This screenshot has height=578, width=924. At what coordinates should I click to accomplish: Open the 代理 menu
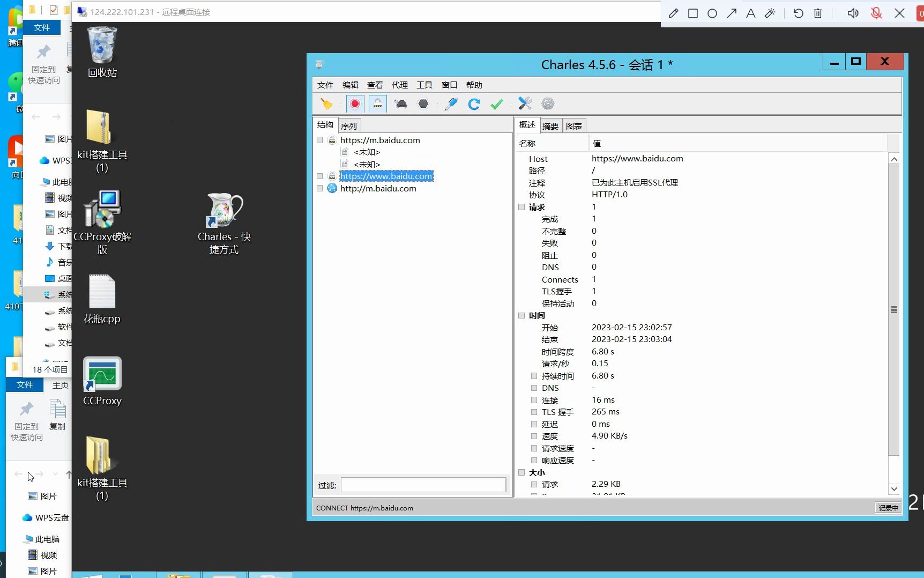pyautogui.click(x=400, y=85)
